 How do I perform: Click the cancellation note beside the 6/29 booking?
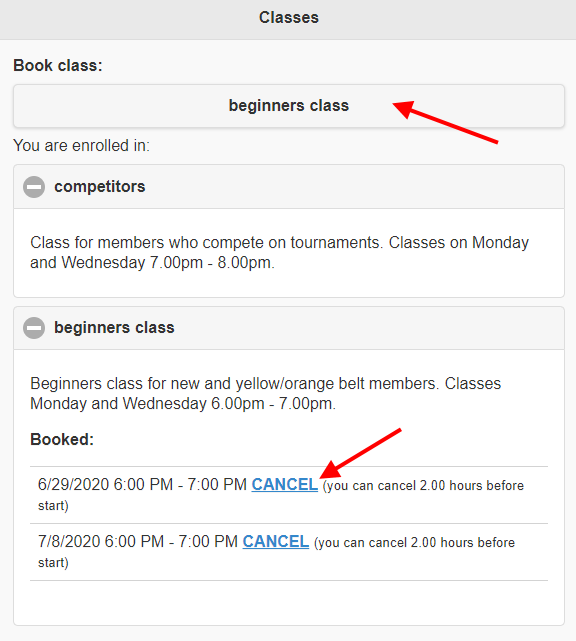pos(281,495)
